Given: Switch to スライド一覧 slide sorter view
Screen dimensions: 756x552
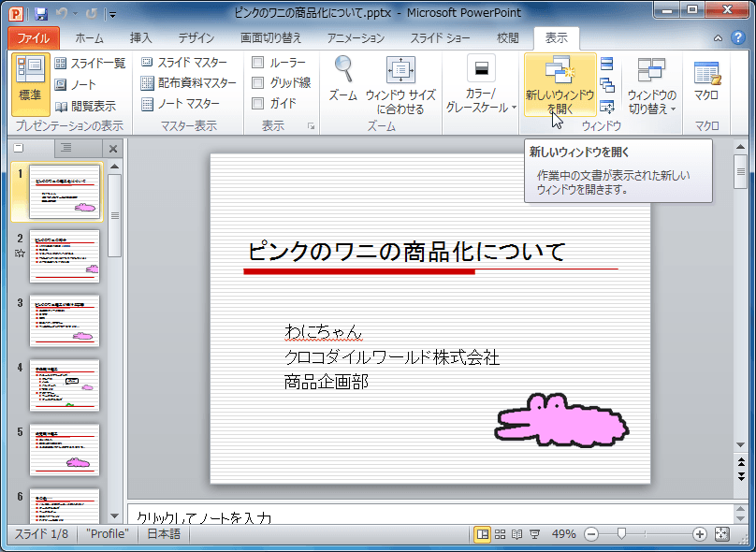Looking at the screenshot, I should (90, 64).
